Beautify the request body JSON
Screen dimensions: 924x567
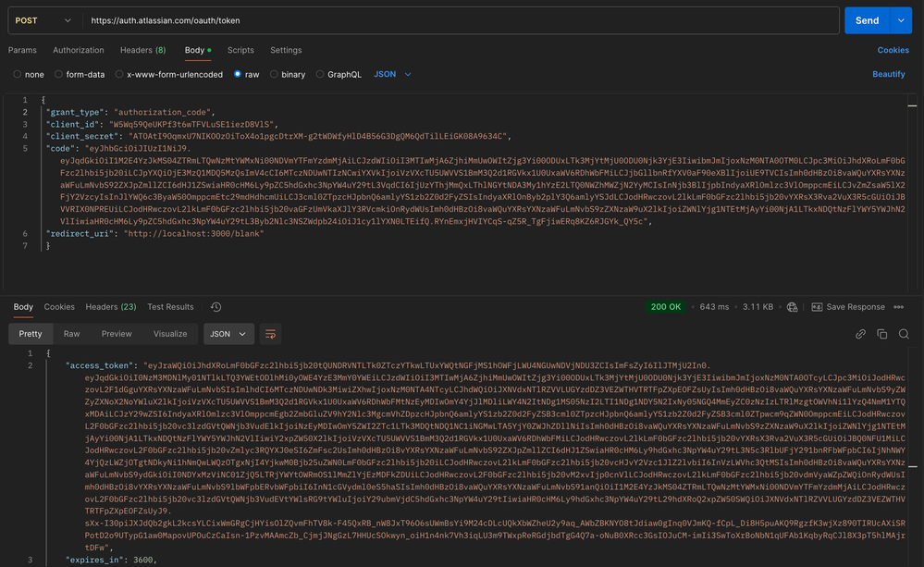pos(888,73)
